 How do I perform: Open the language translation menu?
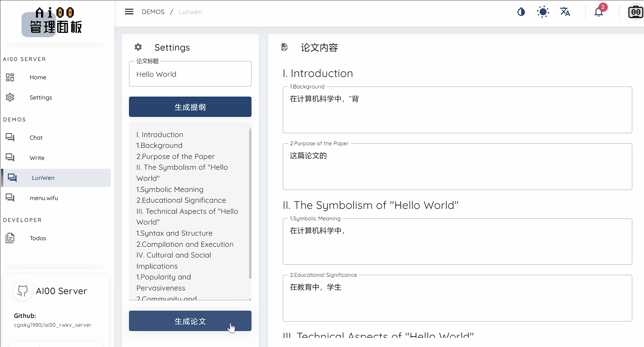point(565,12)
